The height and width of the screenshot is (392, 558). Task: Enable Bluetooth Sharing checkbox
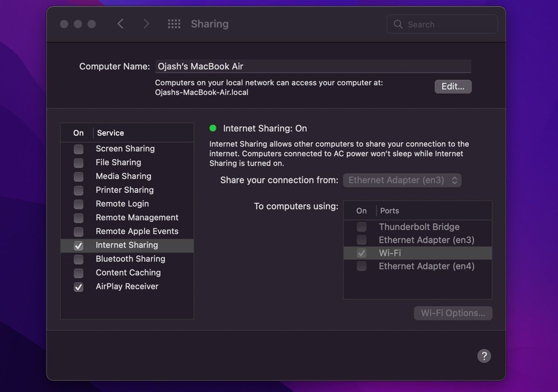click(x=79, y=259)
